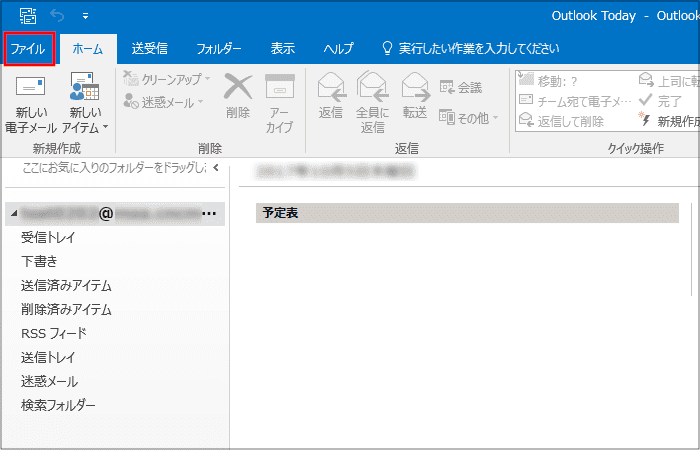Select the 削除済みアイテム folder
The image size is (700, 450).
pos(66,309)
